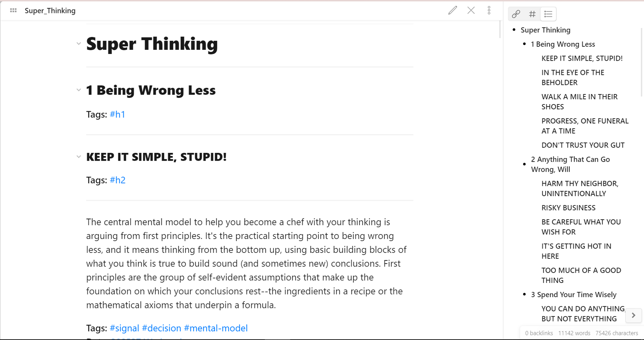Click the 0 backlinks status text
The height and width of the screenshot is (340, 644).
click(539, 333)
